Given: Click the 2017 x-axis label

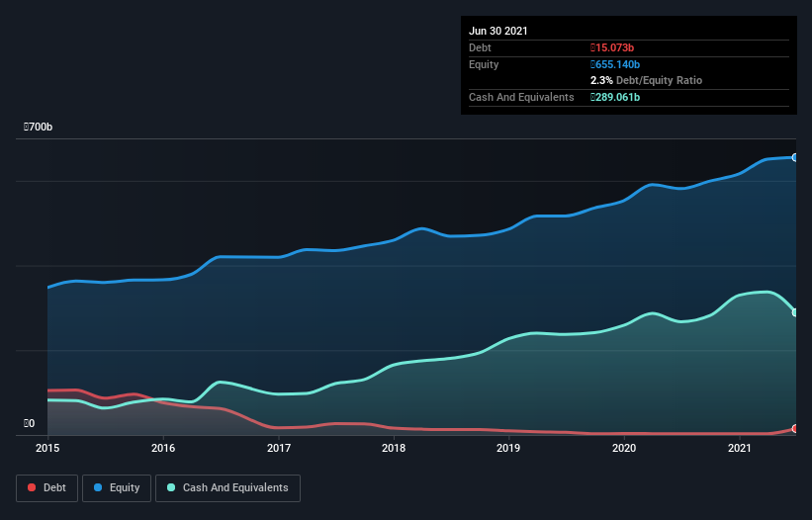Looking at the screenshot, I should tap(279, 448).
